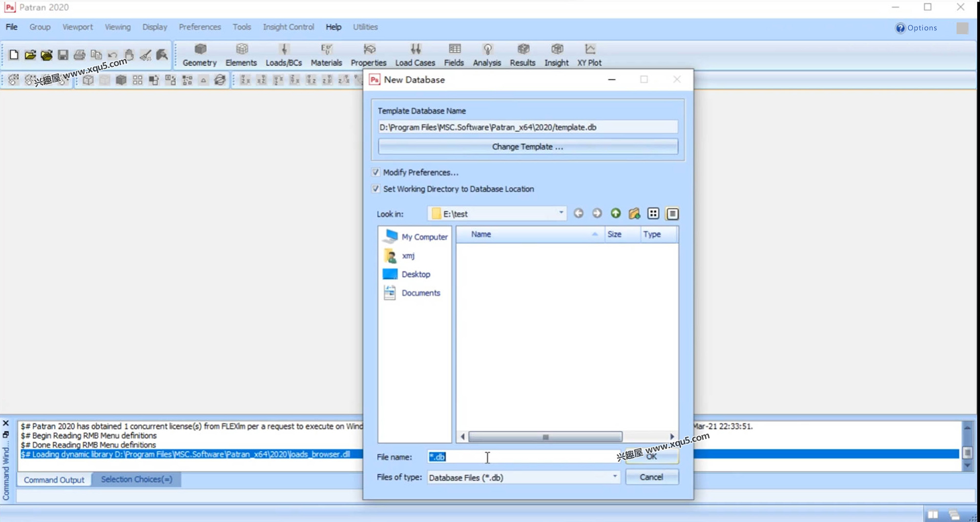The height and width of the screenshot is (522, 980).
Task: Click OK in New Database dialog
Action: tap(652, 456)
